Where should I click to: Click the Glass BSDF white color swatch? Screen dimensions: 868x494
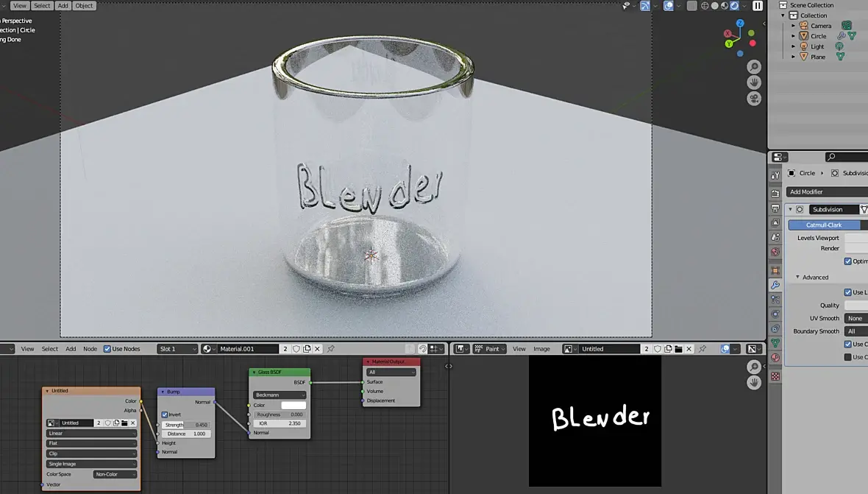point(294,406)
